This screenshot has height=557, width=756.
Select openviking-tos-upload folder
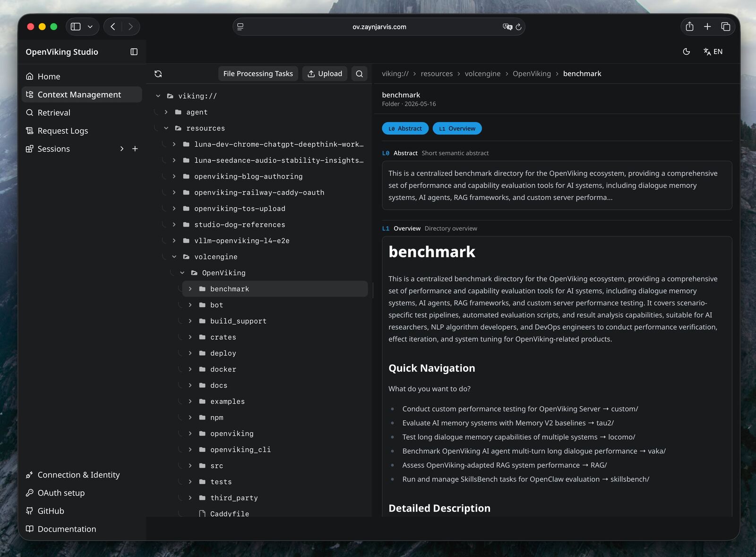coord(267,209)
